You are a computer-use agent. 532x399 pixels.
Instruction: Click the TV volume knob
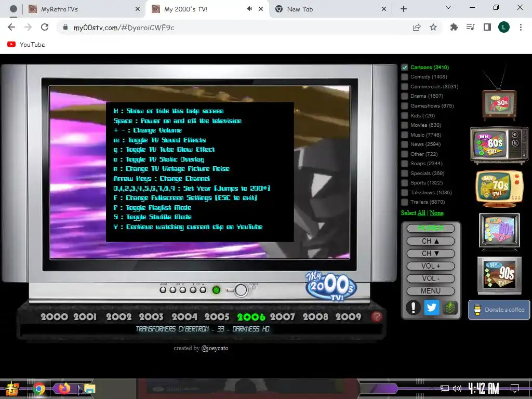point(241,290)
